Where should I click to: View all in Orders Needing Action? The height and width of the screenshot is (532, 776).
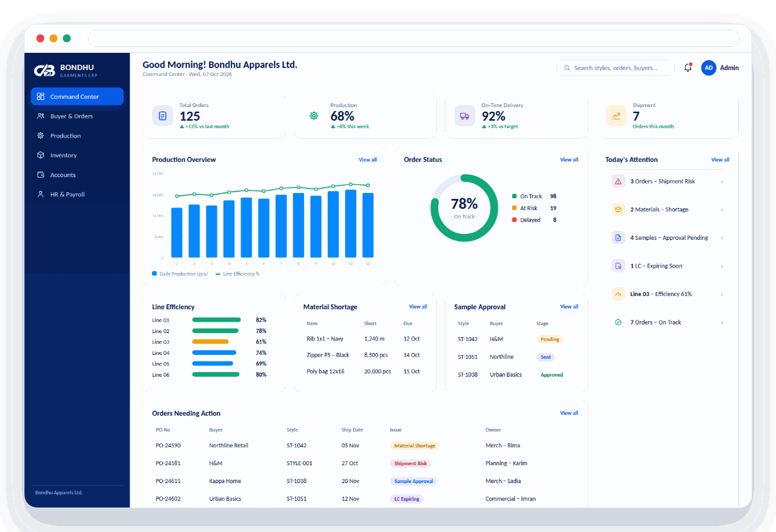(569, 413)
